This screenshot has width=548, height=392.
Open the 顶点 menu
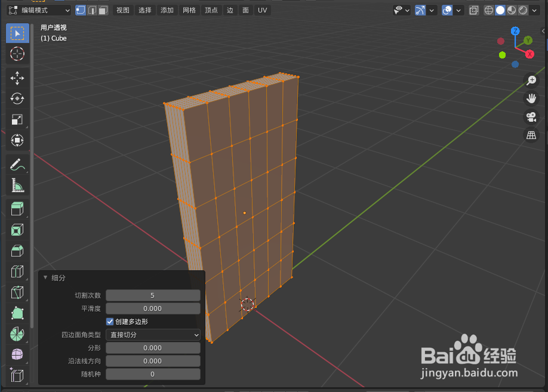[x=211, y=10]
